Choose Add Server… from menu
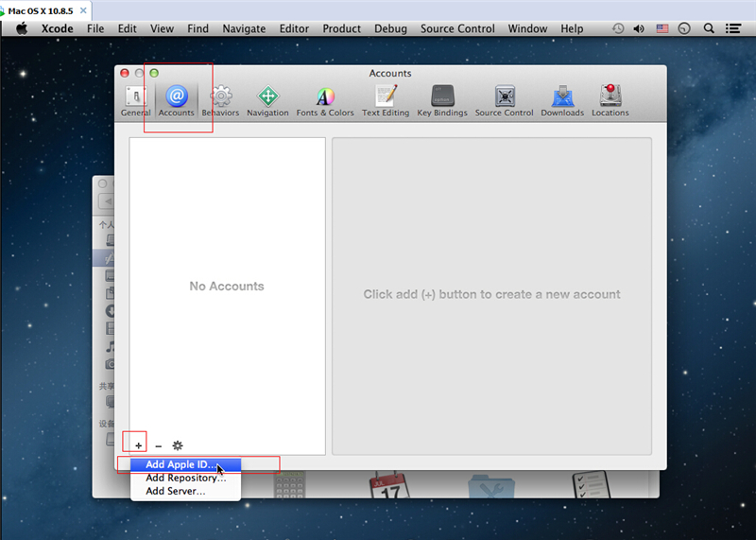Screen dimensions: 756x540 click(x=185, y=491)
